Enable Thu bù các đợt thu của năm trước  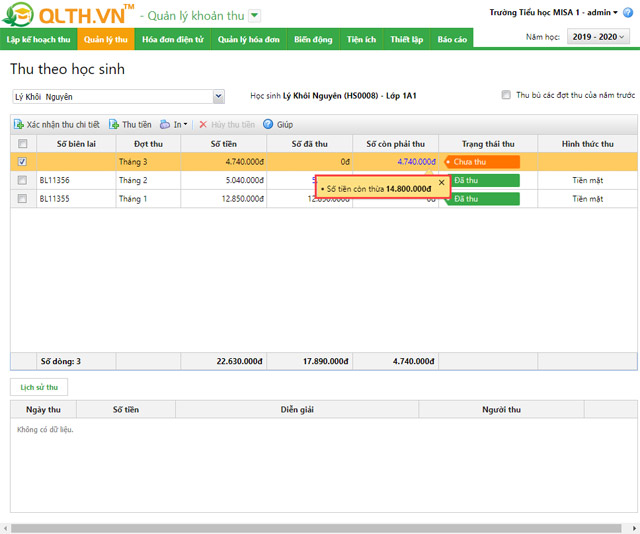[507, 96]
